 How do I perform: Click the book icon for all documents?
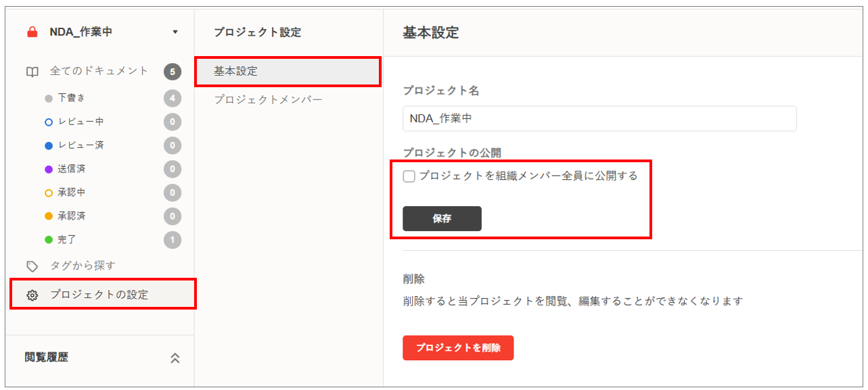coord(32,71)
